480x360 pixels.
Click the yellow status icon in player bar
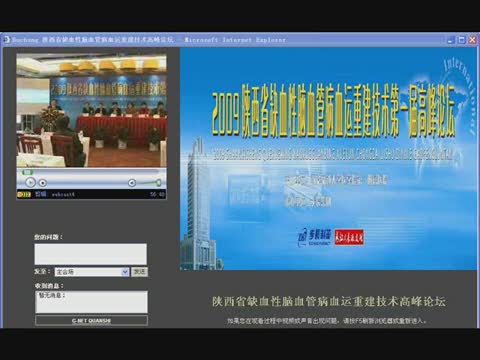pyautogui.click(x=24, y=194)
